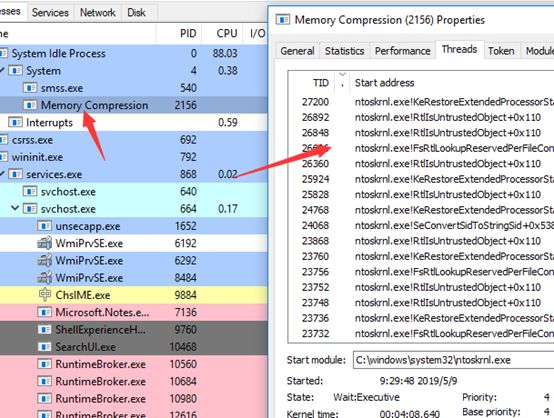554x418 pixels.
Task: Select thread 23752 row
Action: coord(421,287)
